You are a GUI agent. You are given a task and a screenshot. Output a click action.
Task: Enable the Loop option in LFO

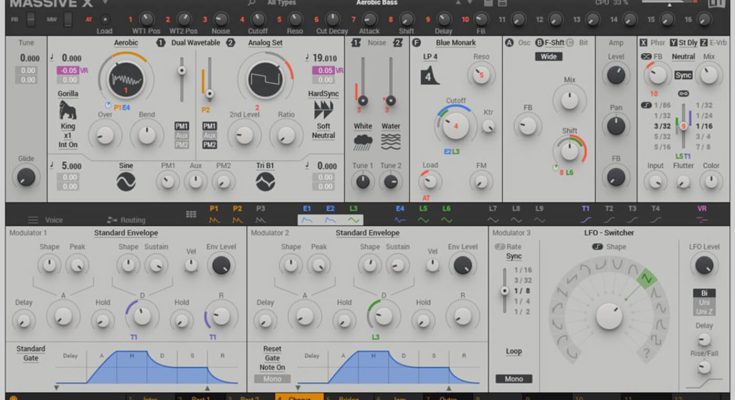(514, 352)
